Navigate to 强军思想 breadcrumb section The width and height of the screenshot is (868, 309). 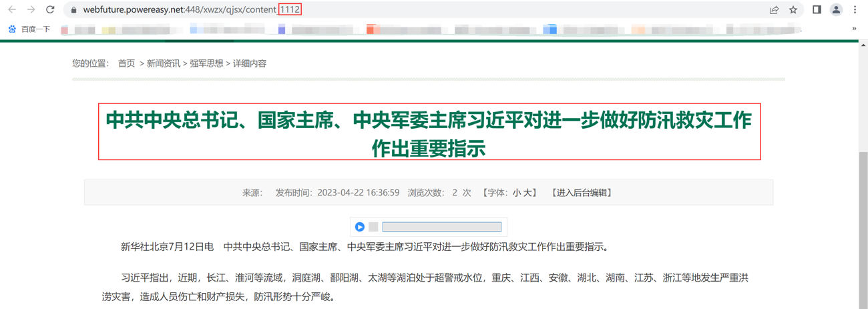[x=206, y=63]
